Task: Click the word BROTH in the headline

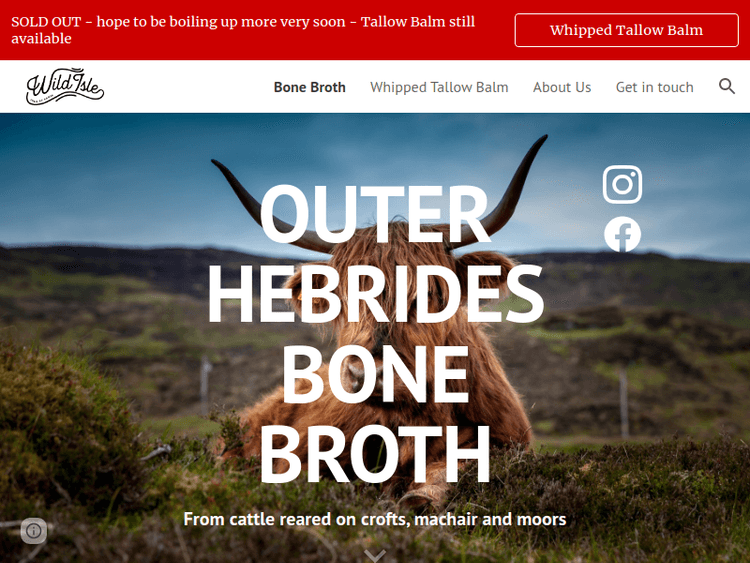Action: point(375,454)
